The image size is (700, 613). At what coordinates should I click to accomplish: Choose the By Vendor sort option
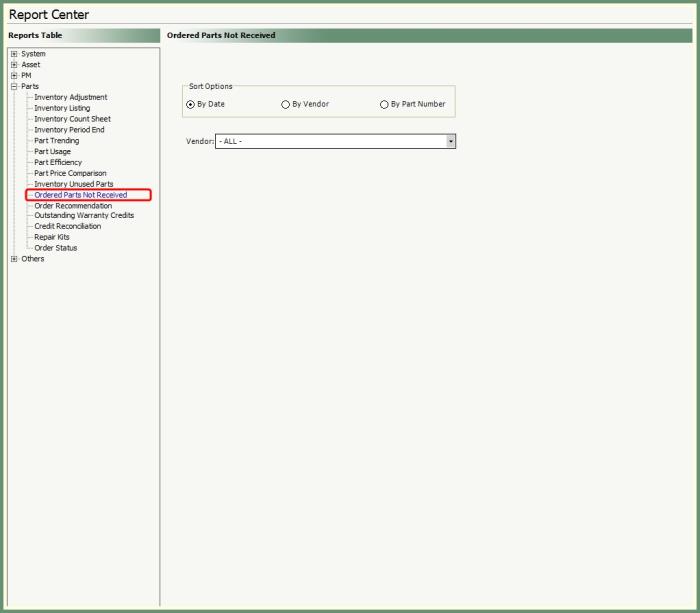click(x=286, y=104)
